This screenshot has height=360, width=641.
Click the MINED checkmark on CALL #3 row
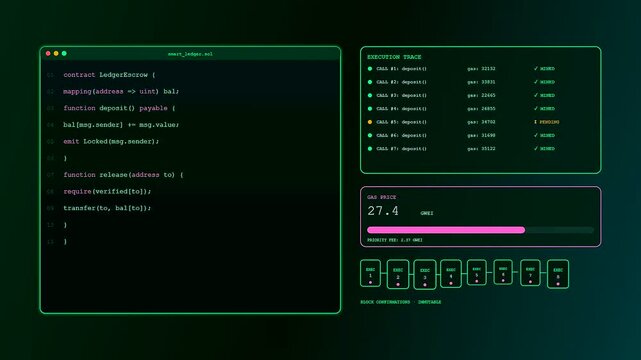[x=544, y=95]
